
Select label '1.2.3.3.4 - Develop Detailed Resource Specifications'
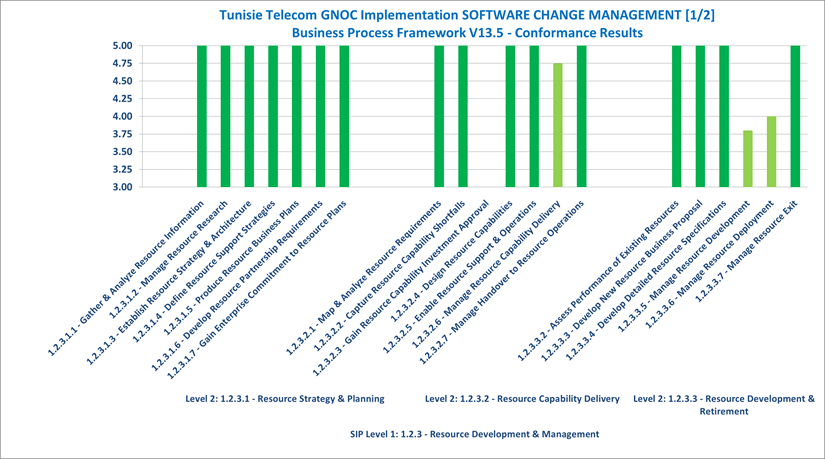tap(646, 281)
